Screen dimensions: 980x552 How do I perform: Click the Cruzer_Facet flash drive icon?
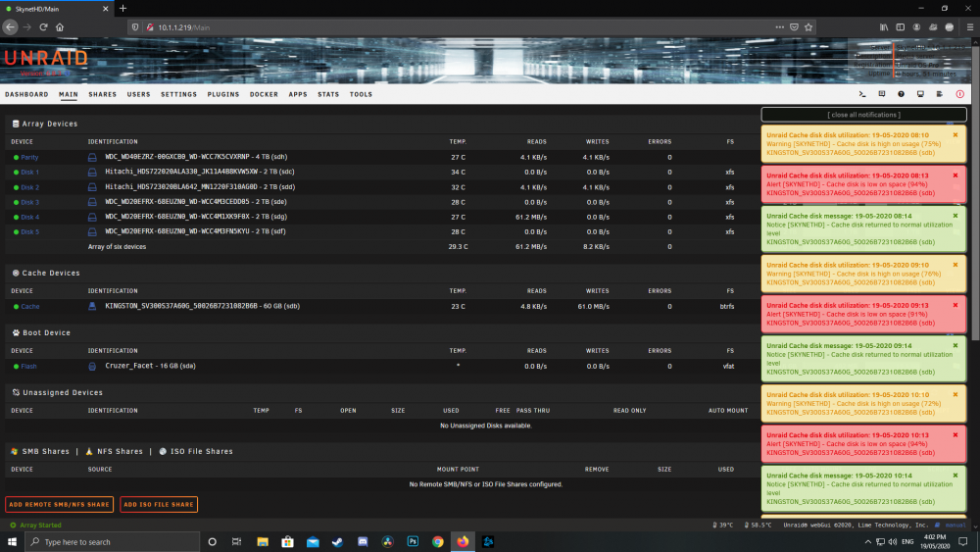[92, 367]
